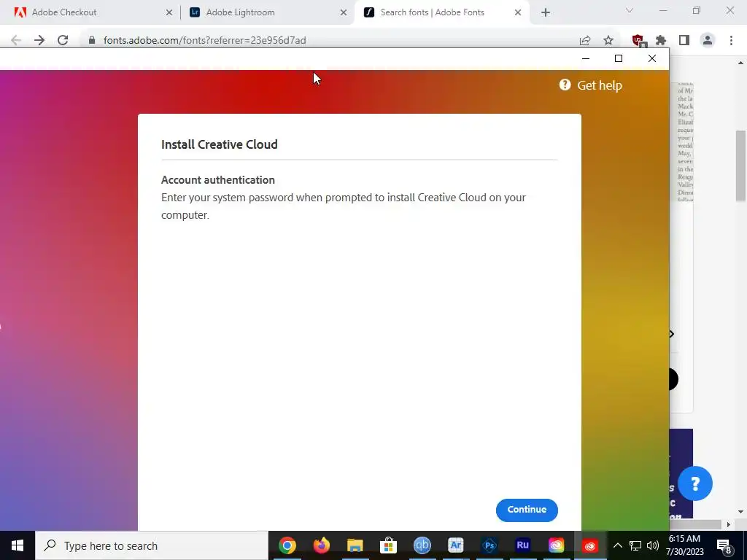Click Type here to search box

click(x=152, y=545)
